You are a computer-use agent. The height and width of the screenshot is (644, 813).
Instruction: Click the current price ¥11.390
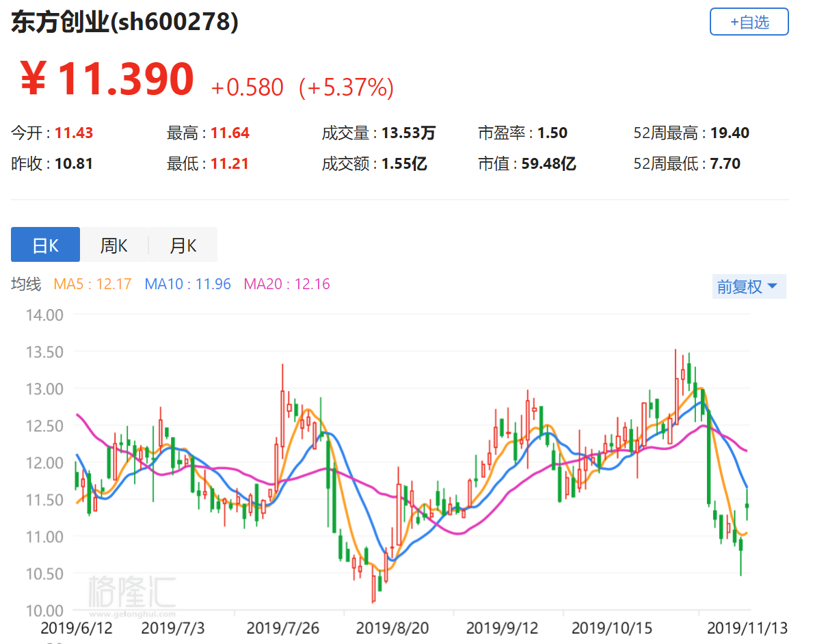[107, 79]
